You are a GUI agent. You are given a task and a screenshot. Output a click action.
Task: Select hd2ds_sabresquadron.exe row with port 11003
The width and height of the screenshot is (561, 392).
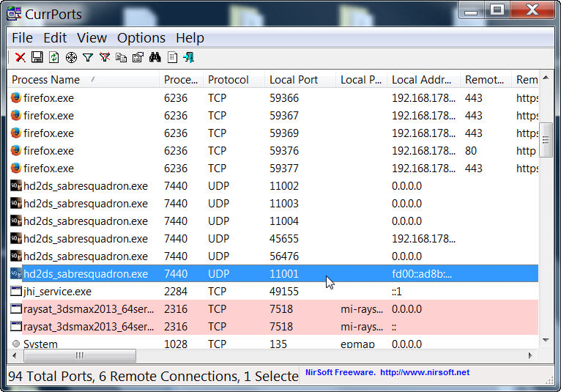coord(273,204)
